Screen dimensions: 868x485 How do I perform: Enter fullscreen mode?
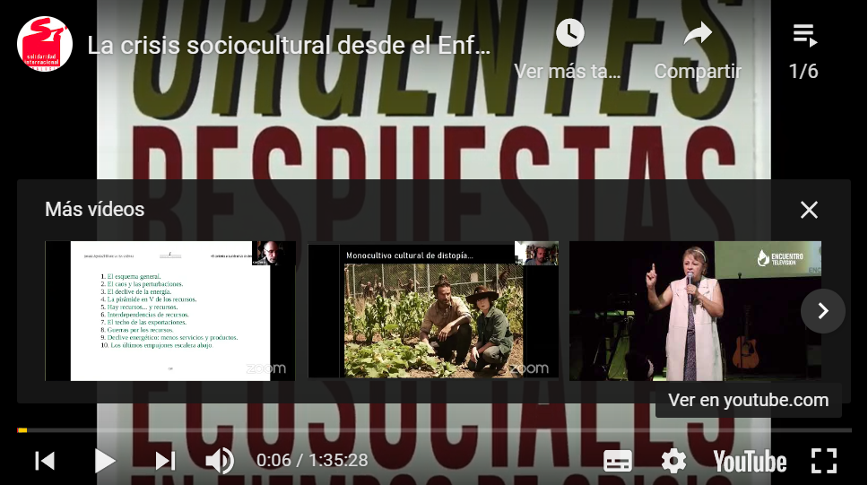[823, 461]
